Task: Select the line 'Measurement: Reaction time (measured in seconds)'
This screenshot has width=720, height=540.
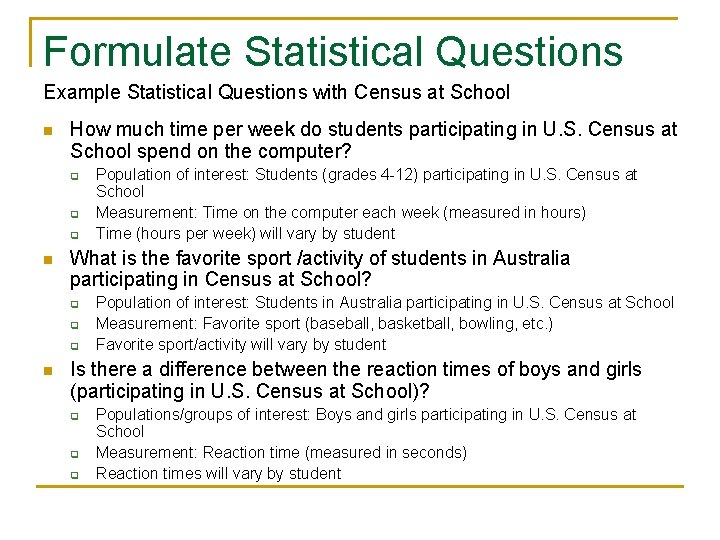Action: tap(281, 452)
